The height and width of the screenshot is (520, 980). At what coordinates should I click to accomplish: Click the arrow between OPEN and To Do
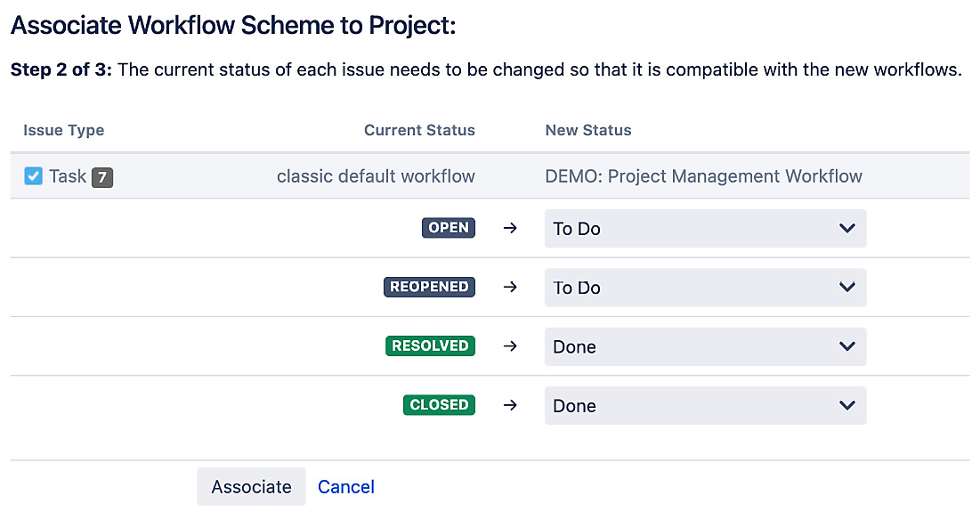(509, 228)
